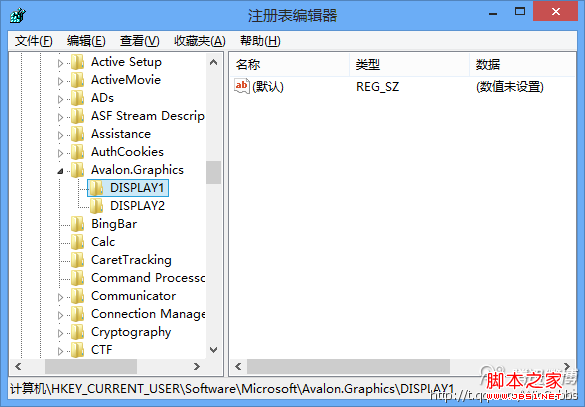
Task: Click the tree scroll right arrow
Action: [x=197, y=367]
